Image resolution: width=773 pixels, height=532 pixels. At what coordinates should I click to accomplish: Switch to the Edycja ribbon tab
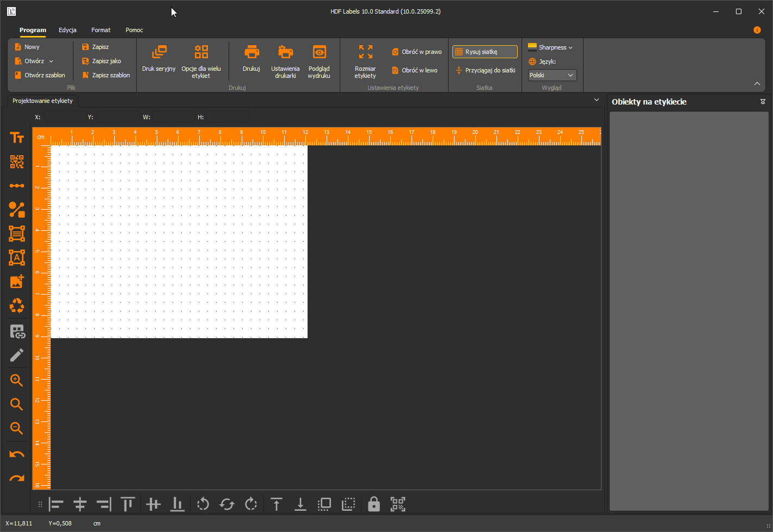tap(68, 30)
